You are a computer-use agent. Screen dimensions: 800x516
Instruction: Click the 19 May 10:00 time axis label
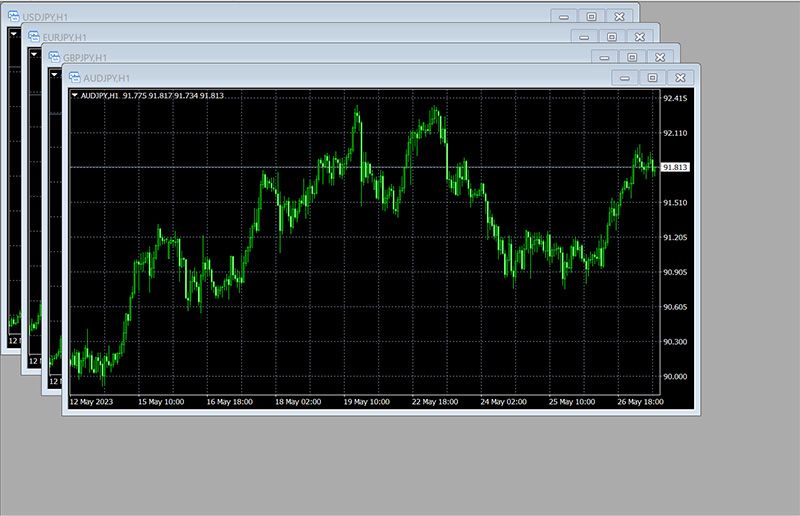coord(365,401)
